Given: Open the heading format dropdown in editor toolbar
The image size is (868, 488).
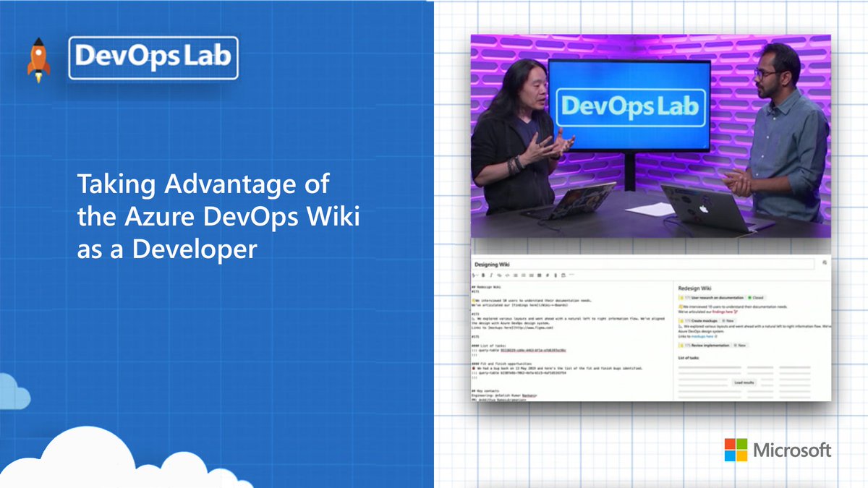Looking at the screenshot, I should [475, 275].
